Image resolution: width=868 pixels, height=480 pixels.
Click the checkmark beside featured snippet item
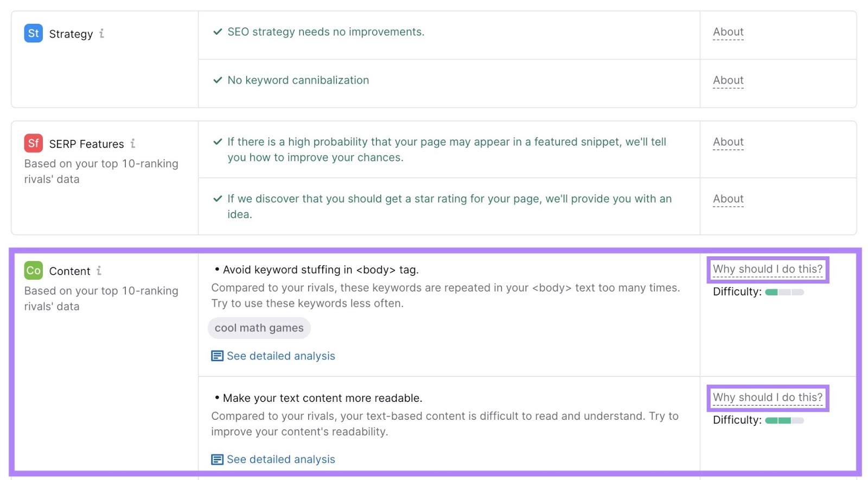[217, 141]
